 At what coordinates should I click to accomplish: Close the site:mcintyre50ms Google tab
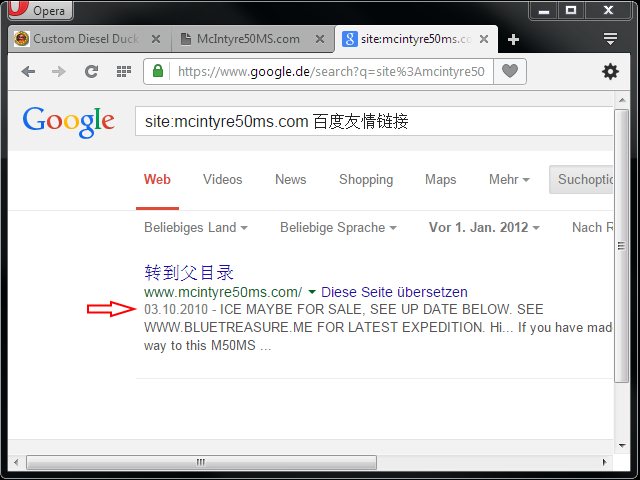tap(484, 39)
